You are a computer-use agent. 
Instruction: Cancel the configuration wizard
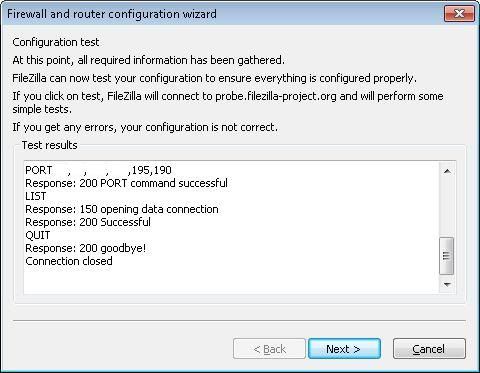tap(429, 349)
